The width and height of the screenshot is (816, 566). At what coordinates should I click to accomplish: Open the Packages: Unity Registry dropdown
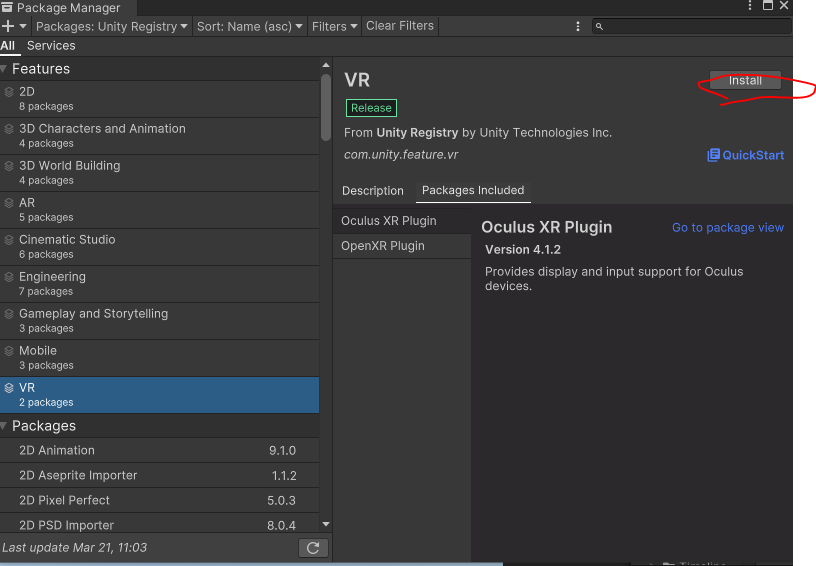(x=111, y=26)
